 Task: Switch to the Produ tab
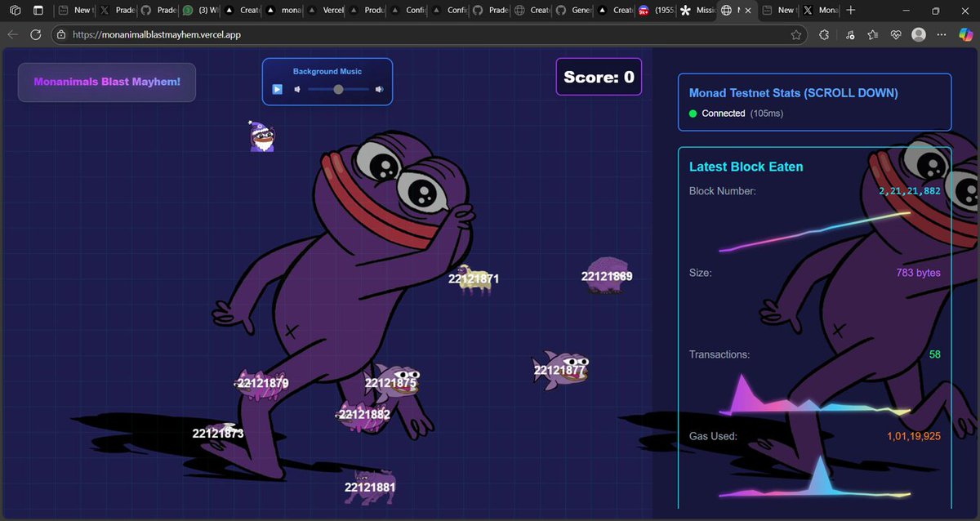click(366, 11)
